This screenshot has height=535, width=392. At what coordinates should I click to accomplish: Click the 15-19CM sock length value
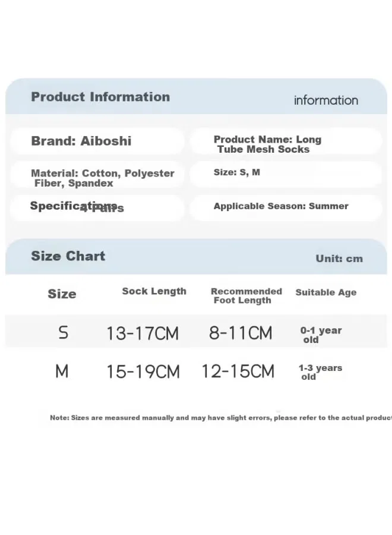(x=143, y=372)
